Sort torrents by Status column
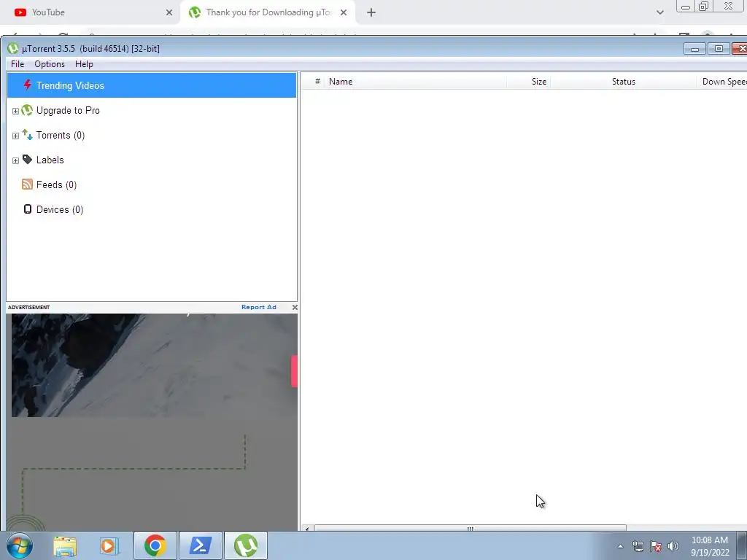The image size is (747, 560). click(x=623, y=82)
